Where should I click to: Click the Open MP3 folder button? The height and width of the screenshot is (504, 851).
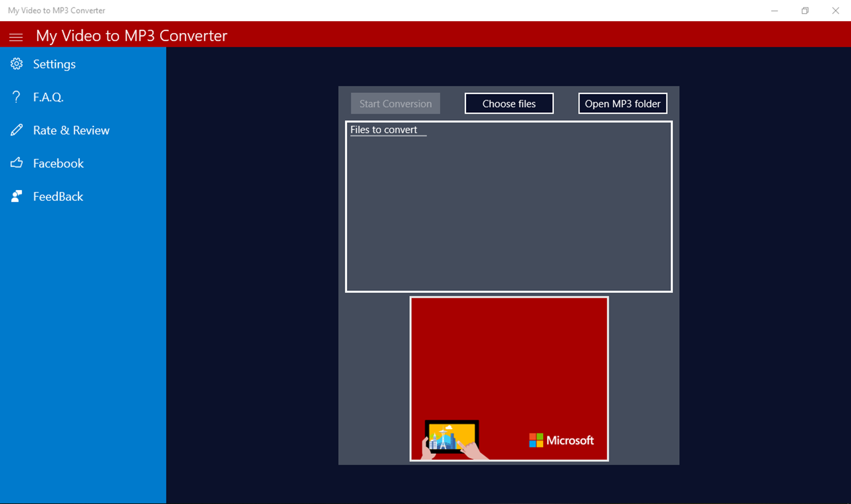pyautogui.click(x=623, y=103)
